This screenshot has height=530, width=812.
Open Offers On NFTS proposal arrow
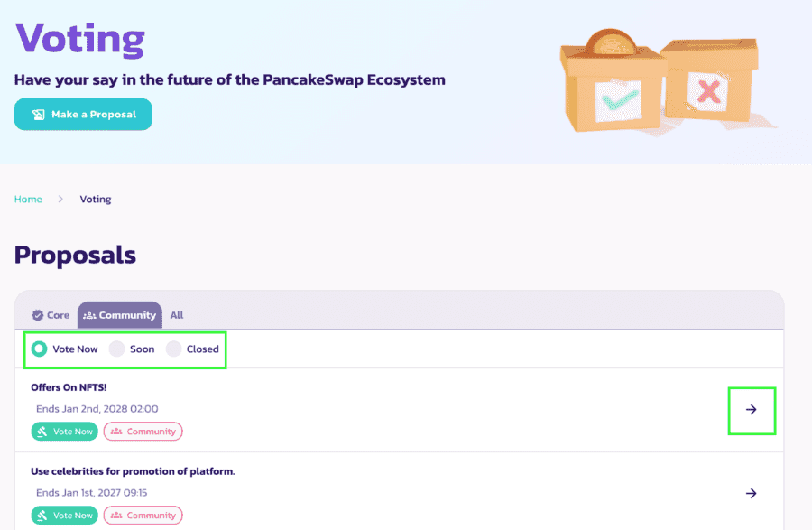751,410
